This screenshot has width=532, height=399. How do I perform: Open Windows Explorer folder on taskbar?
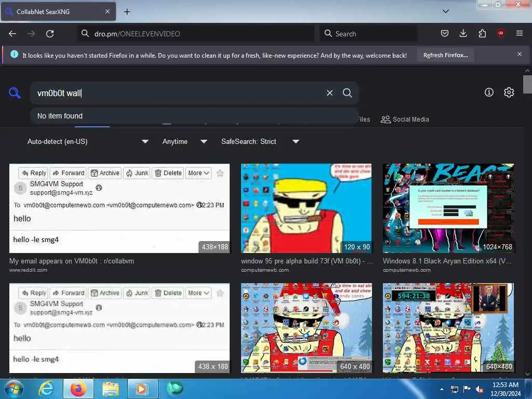[110, 389]
